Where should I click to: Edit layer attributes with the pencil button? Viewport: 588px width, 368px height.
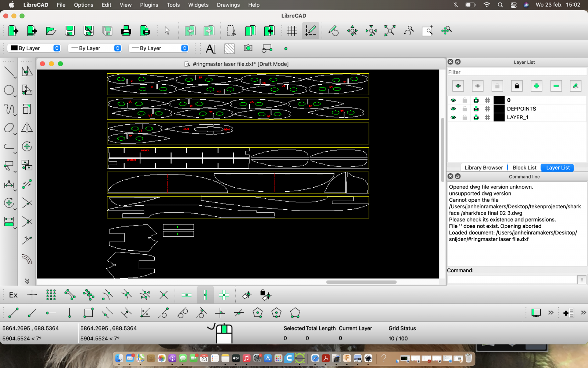point(576,86)
